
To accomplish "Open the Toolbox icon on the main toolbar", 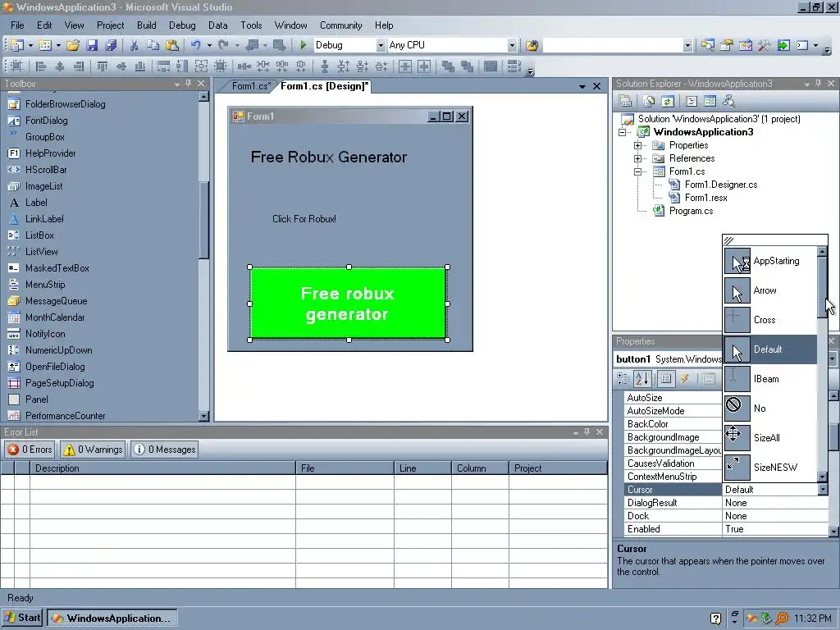I will (x=764, y=46).
